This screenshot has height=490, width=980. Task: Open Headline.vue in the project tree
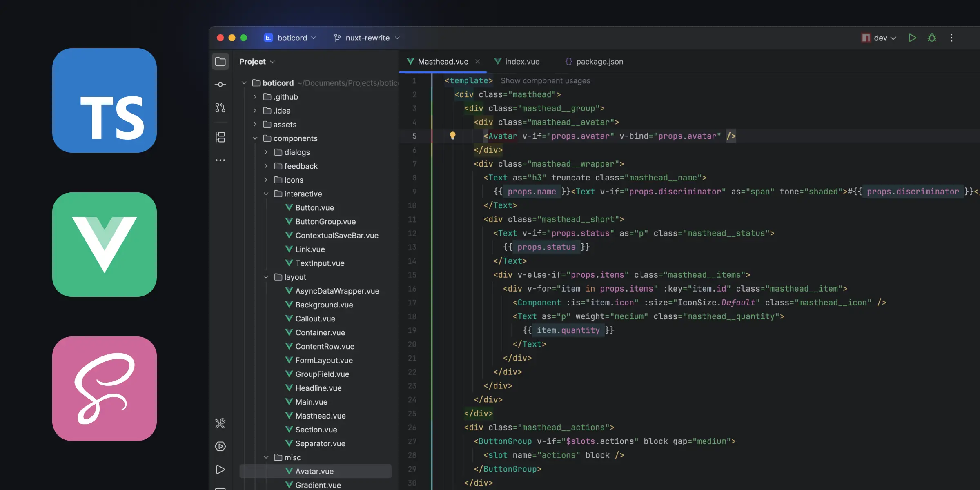[x=313, y=388]
